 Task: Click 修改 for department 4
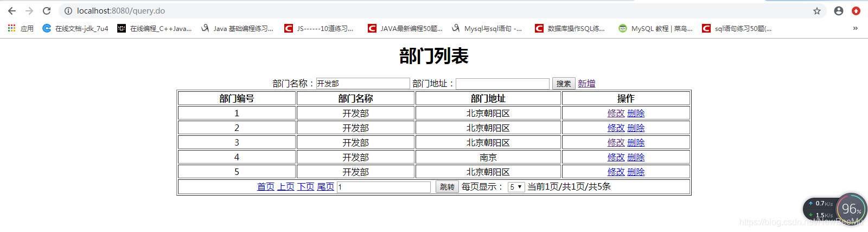616,157
